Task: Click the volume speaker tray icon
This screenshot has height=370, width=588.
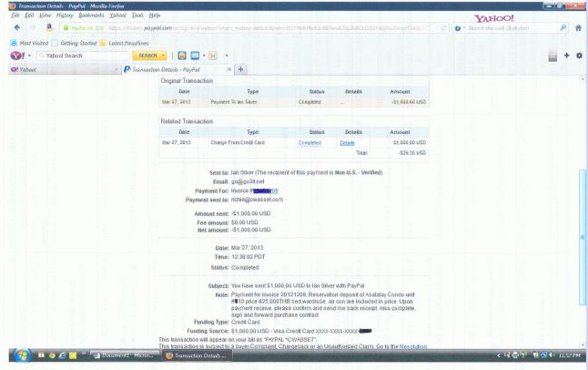Action: (x=552, y=355)
